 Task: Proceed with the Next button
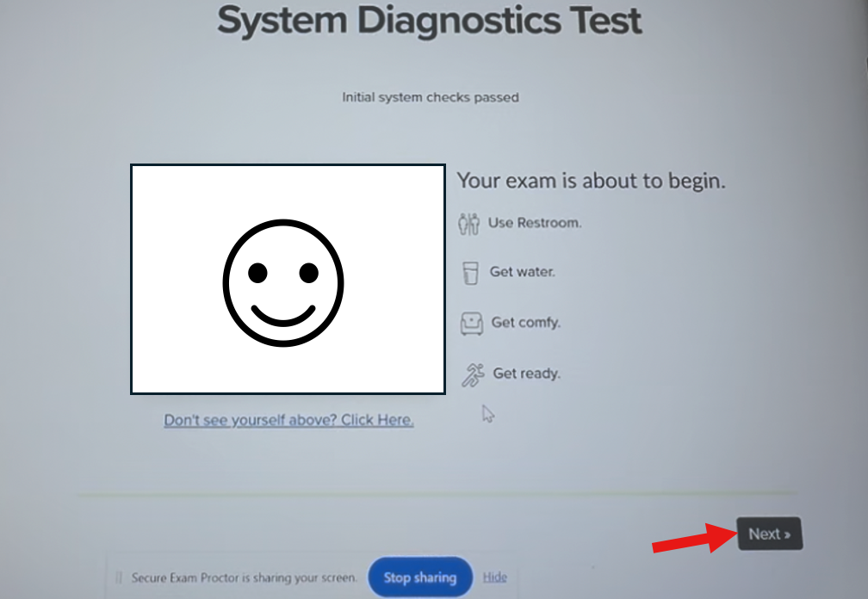[x=770, y=534]
